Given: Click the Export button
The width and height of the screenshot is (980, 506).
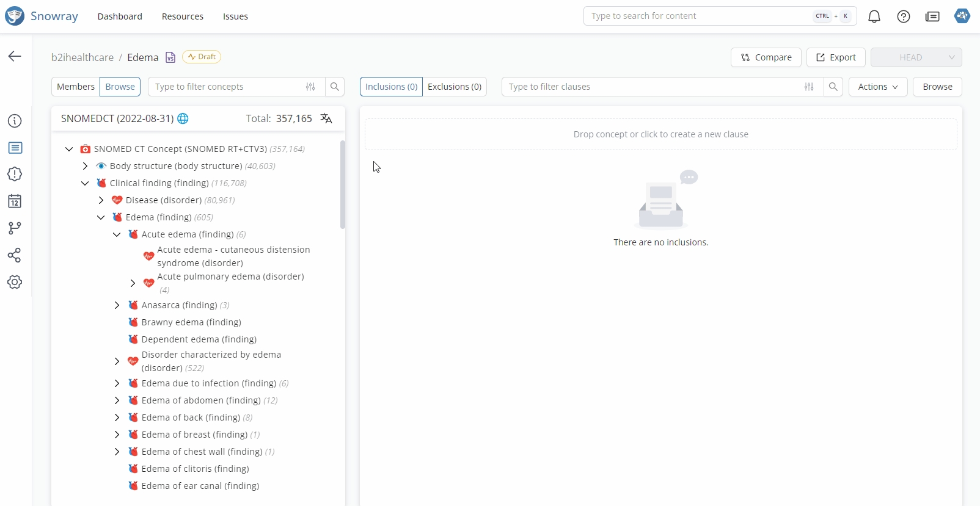Looking at the screenshot, I should pyautogui.click(x=836, y=57).
